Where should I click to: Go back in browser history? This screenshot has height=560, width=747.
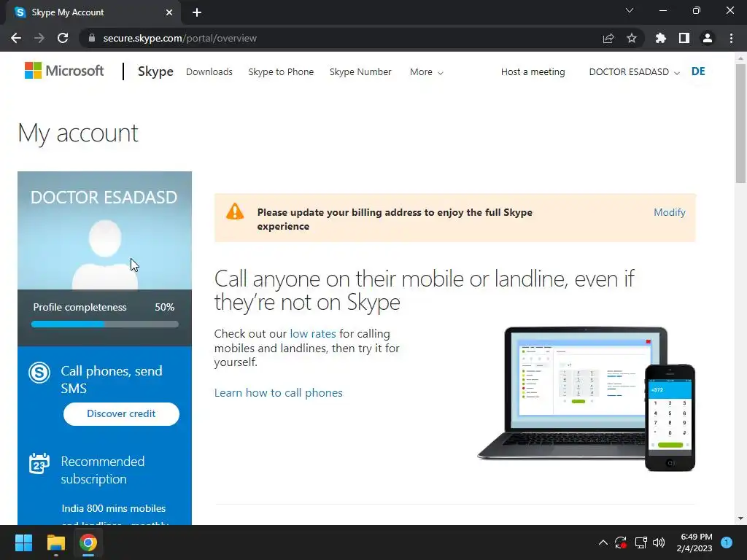click(16, 38)
